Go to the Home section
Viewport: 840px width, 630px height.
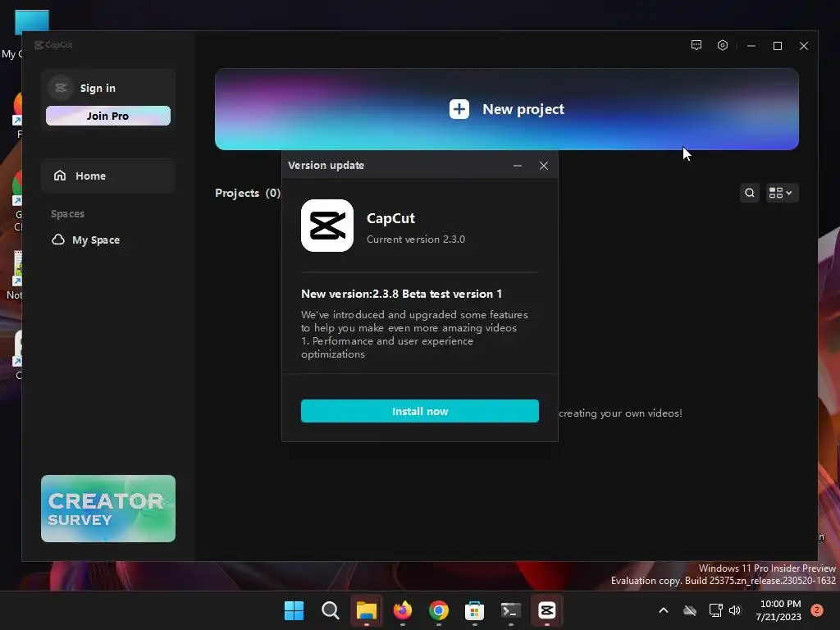(108, 176)
